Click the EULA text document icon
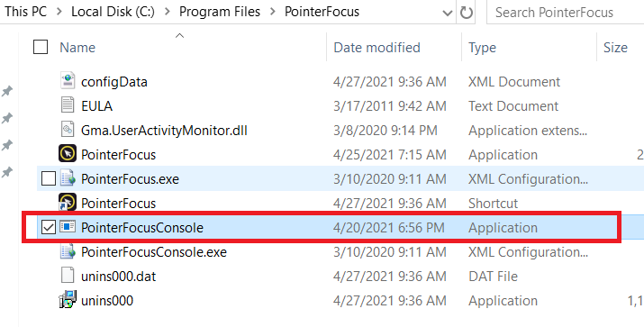 pyautogui.click(x=68, y=105)
